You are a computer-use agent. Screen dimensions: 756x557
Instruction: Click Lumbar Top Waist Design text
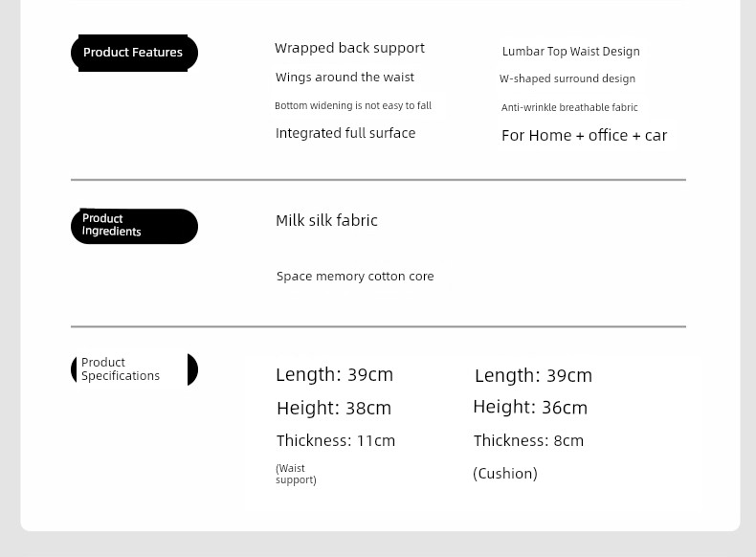point(571,52)
